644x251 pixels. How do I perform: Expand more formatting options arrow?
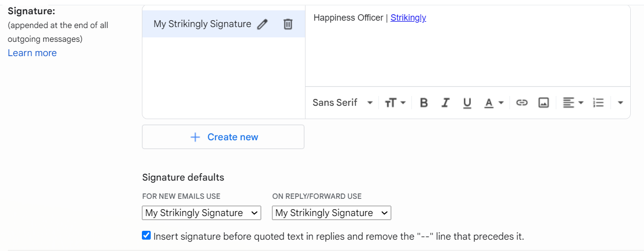[620, 103]
